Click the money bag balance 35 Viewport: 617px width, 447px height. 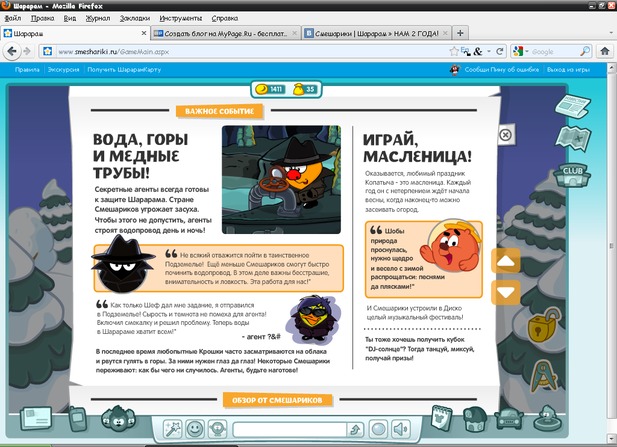305,89
